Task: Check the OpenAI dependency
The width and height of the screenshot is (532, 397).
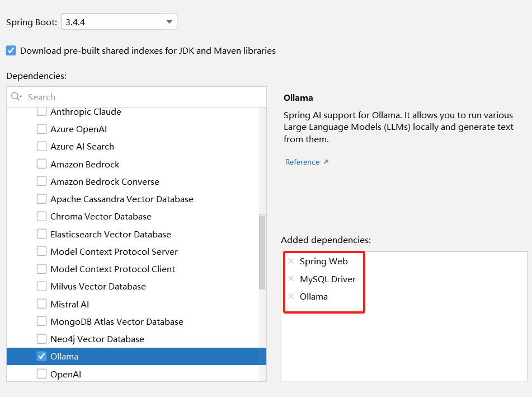Action: [x=41, y=374]
